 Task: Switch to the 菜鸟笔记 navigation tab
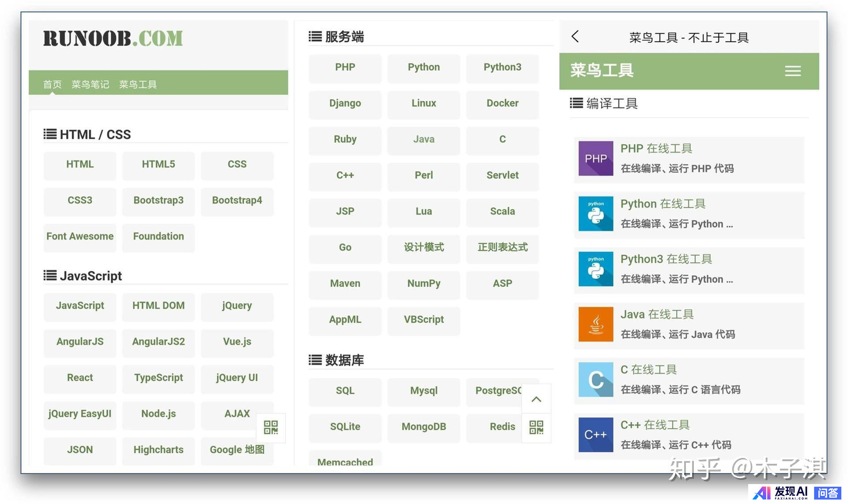click(90, 84)
